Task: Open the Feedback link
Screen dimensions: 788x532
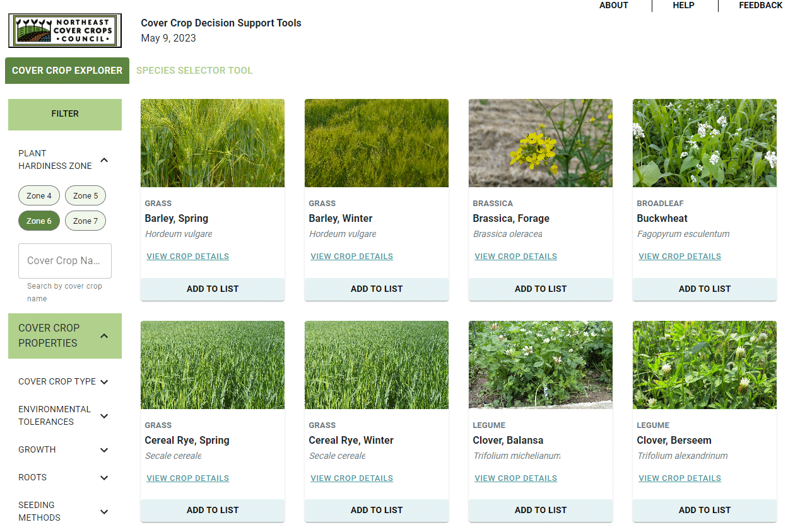Action: coord(760,6)
